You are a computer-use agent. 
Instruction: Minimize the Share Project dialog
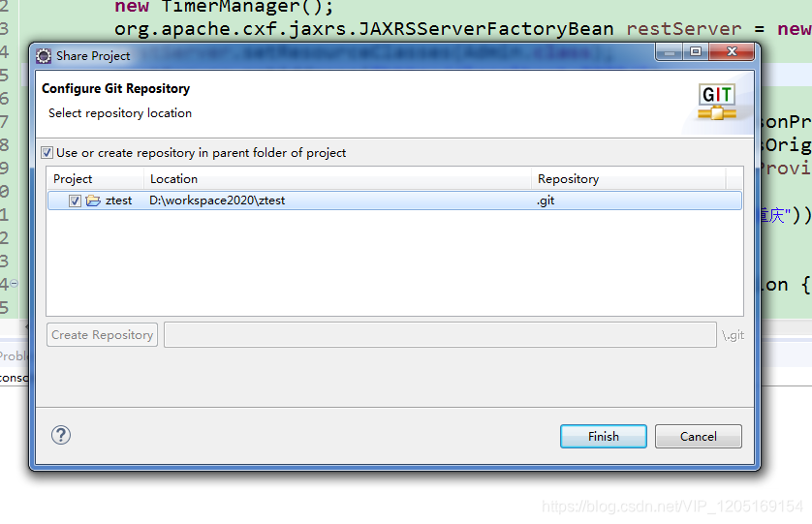tap(669, 51)
